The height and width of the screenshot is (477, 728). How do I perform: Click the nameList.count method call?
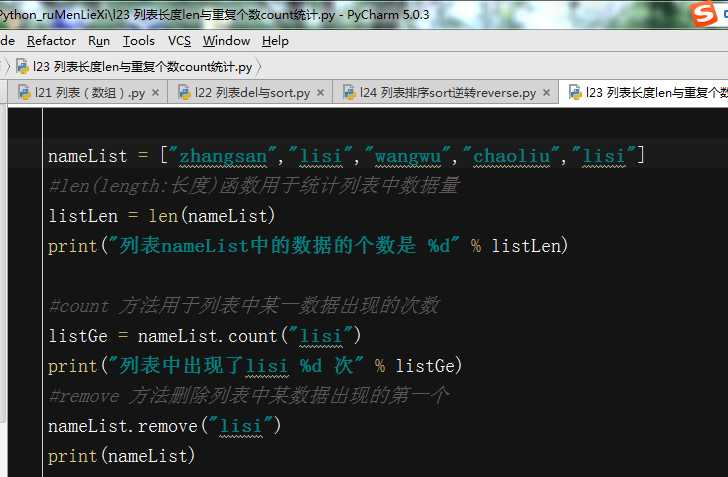pyautogui.click(x=249, y=336)
